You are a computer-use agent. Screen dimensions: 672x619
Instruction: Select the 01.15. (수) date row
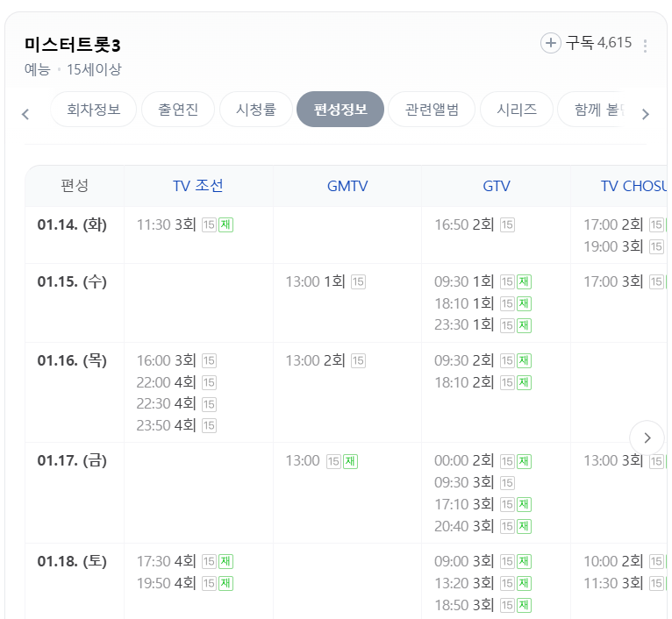[72, 281]
